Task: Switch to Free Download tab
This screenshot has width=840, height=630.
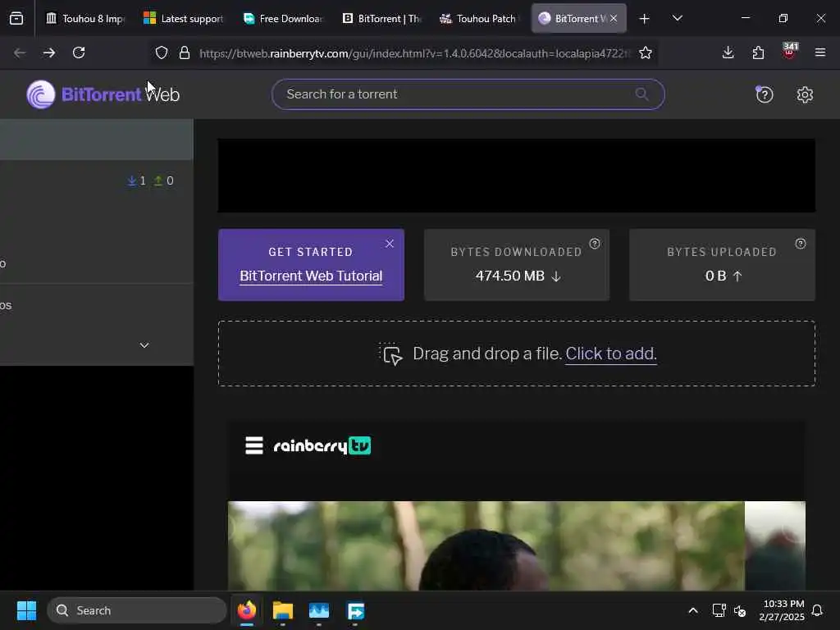Action: click(x=283, y=19)
